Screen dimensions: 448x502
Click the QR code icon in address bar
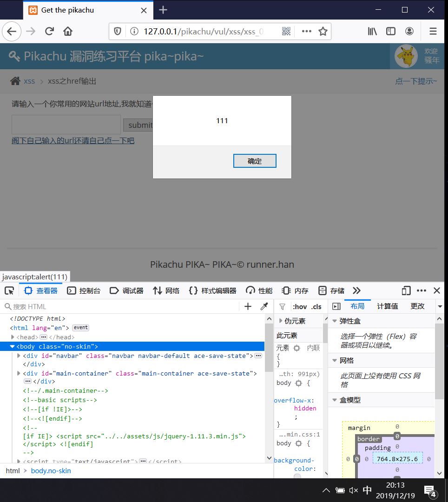[286, 32]
